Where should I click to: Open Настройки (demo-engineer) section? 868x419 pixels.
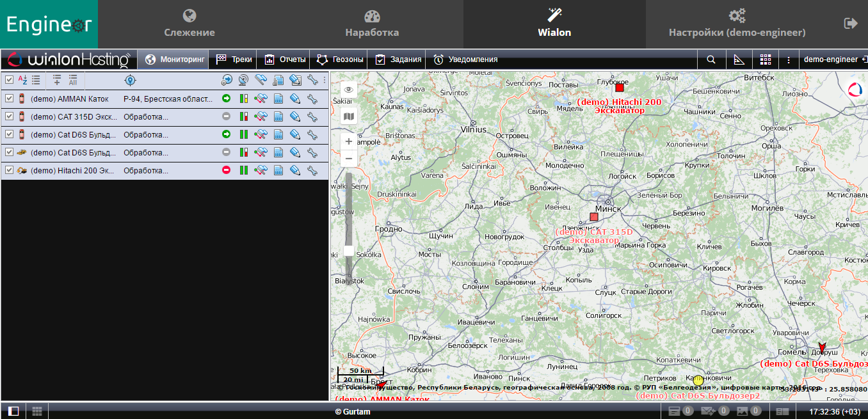pos(737,24)
